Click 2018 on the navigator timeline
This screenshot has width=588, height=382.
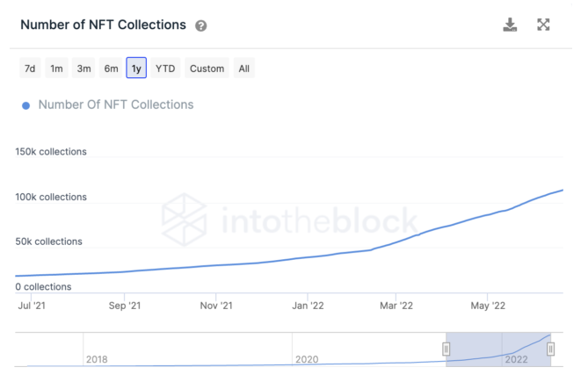pyautogui.click(x=97, y=359)
